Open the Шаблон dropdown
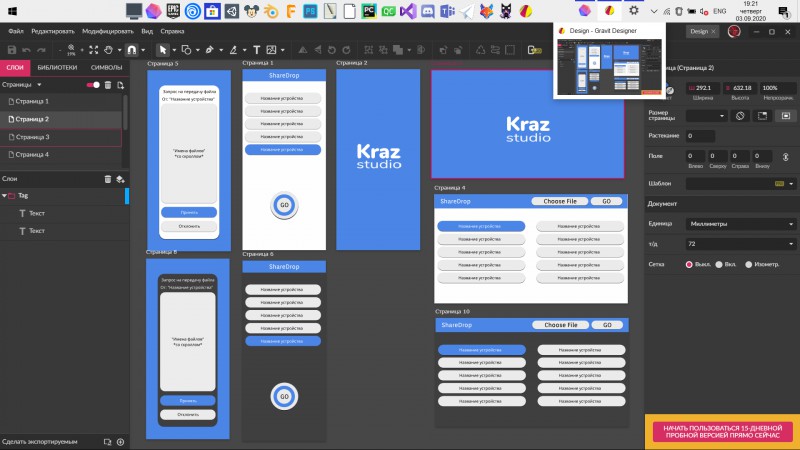 [x=740, y=184]
